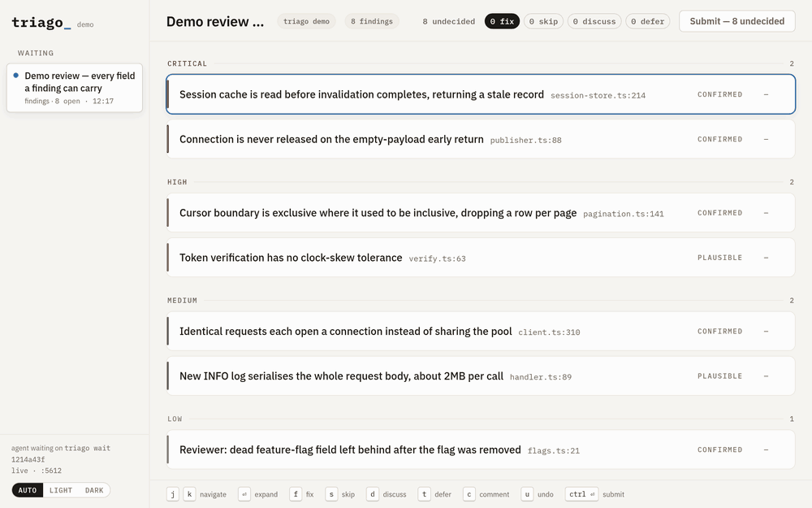
Task: Switch theme to LIGHT
Action: [x=61, y=490]
